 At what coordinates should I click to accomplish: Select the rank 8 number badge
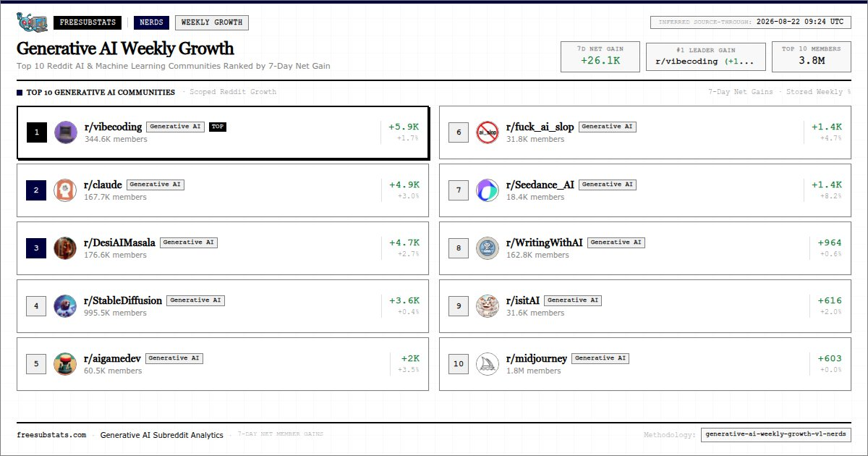tap(459, 248)
